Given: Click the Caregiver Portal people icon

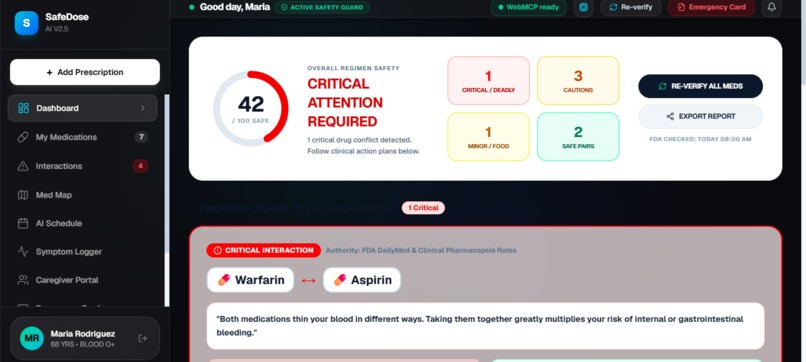Looking at the screenshot, I should coord(23,280).
